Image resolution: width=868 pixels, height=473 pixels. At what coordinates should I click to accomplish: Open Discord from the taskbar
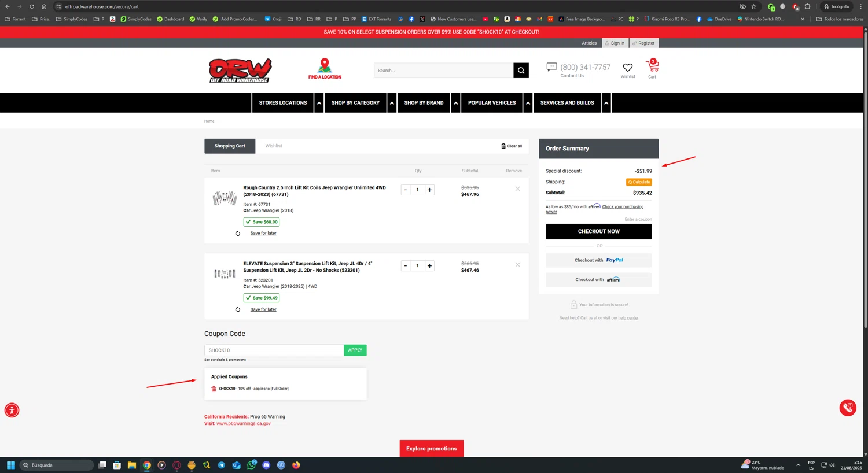pos(266,465)
